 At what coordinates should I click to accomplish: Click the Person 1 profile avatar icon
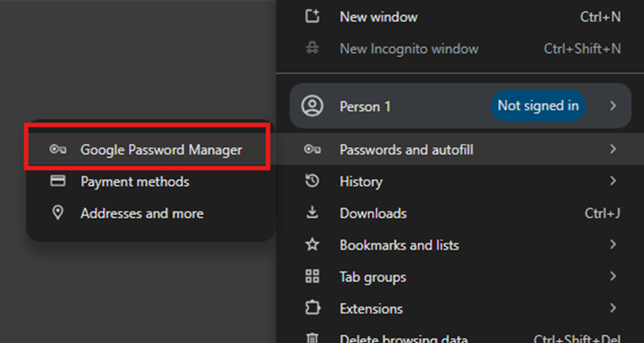tap(312, 106)
